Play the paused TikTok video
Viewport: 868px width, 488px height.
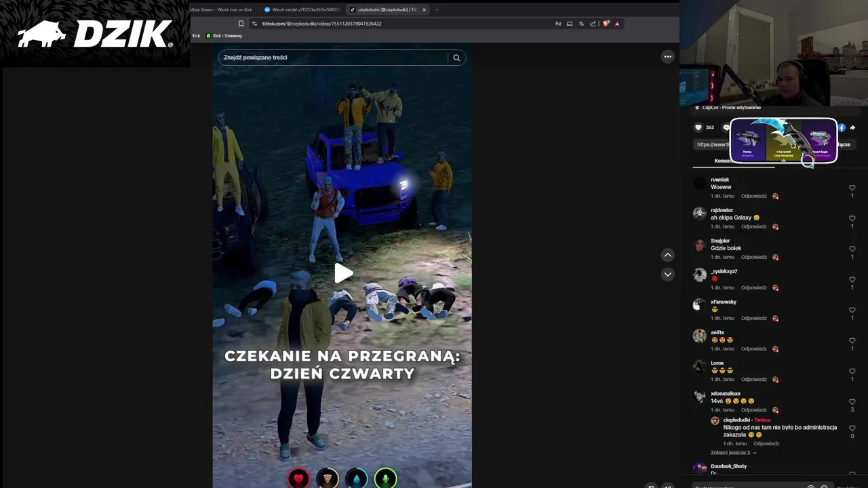click(343, 273)
